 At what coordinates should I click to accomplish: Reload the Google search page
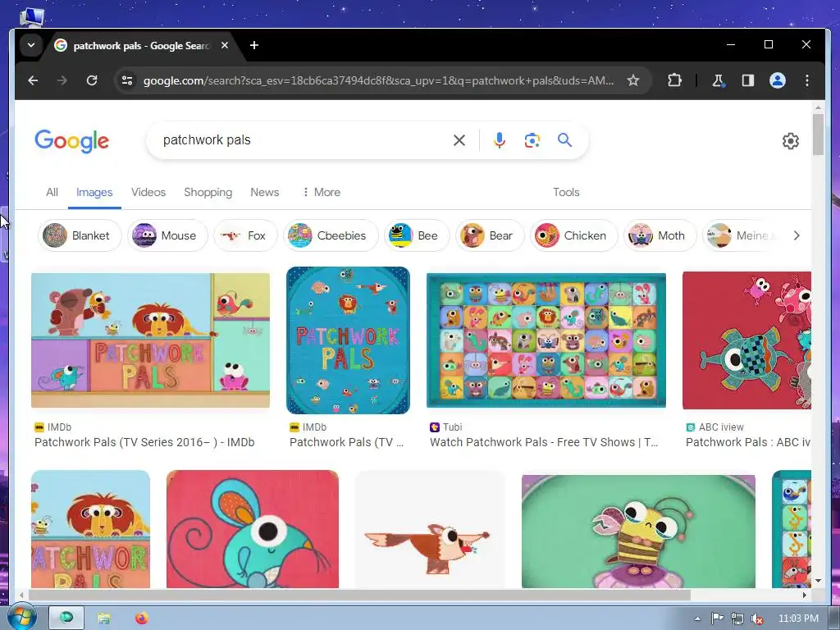tap(92, 80)
